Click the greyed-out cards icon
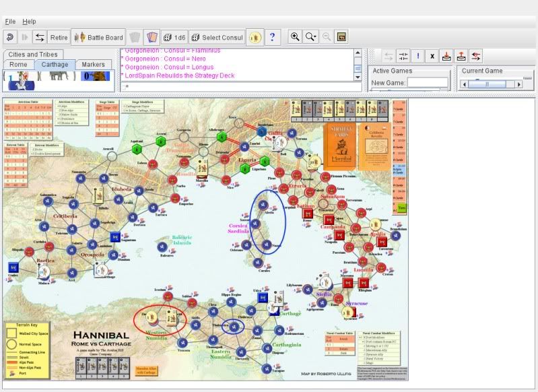This screenshot has height=392, width=538. pyautogui.click(x=135, y=37)
